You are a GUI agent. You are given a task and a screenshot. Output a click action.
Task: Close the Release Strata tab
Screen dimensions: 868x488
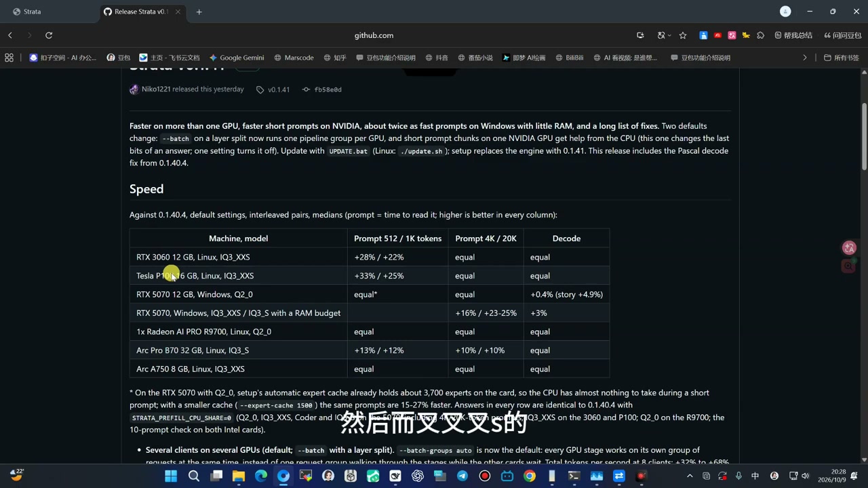click(178, 12)
